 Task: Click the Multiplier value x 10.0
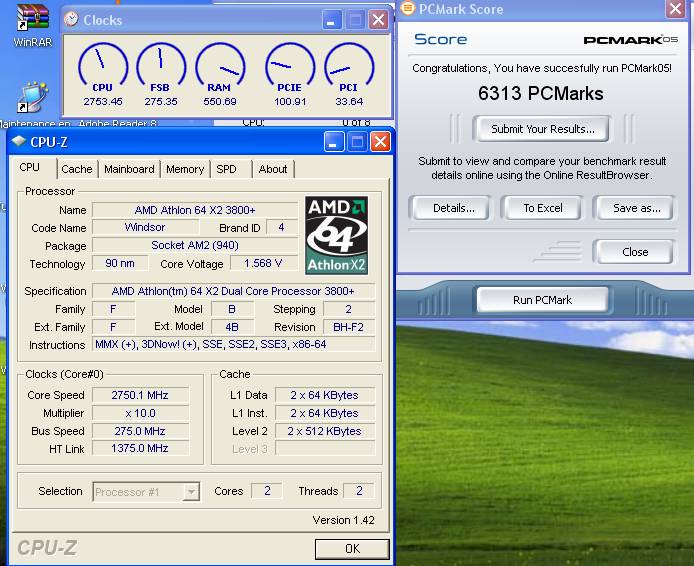[x=140, y=413]
